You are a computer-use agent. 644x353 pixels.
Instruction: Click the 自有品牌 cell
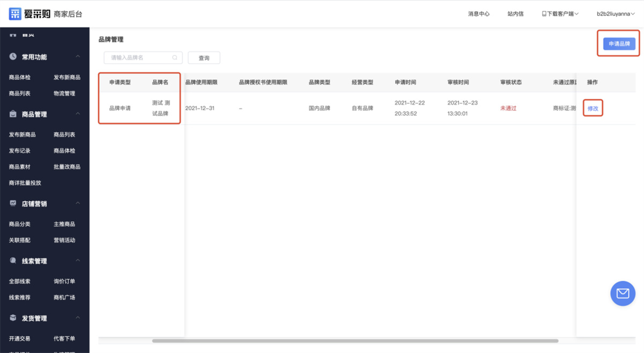point(362,108)
